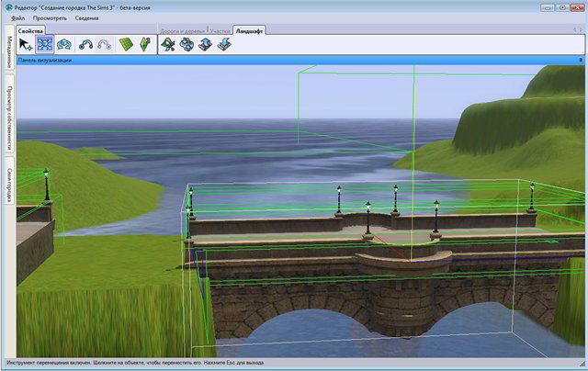Open the Файл menu
Viewport: 588px width, 371px height.
tap(17, 17)
